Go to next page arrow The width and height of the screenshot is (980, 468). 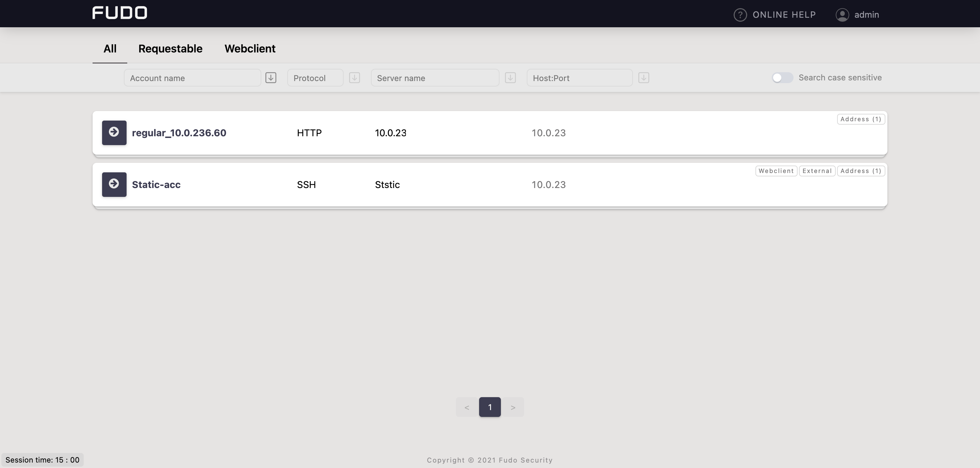(x=513, y=407)
